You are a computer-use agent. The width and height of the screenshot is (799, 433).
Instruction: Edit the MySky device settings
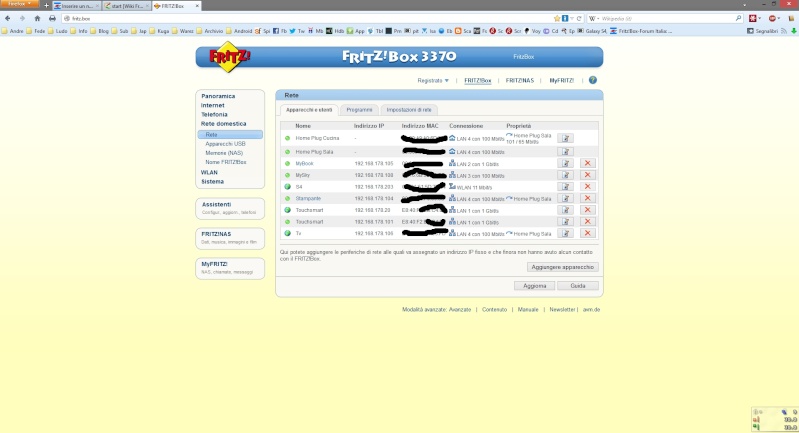point(565,175)
